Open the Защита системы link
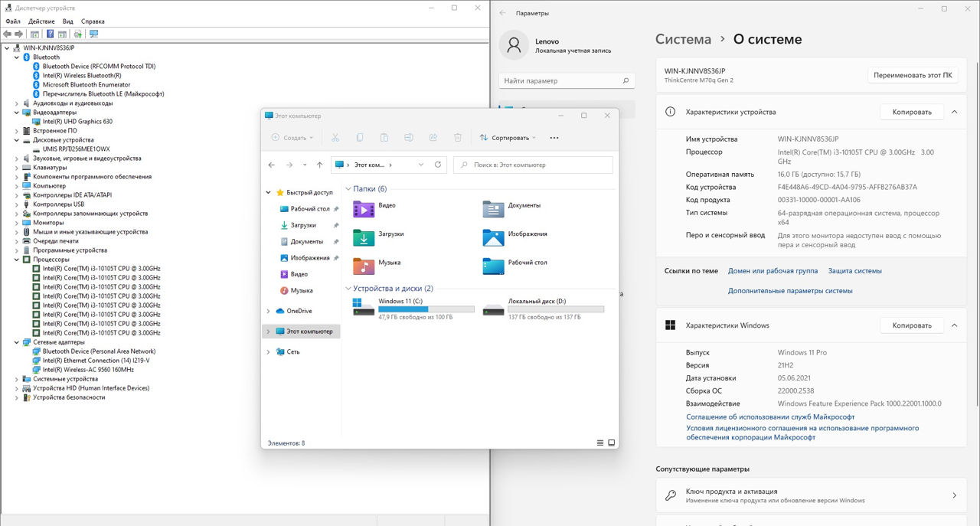 point(854,271)
